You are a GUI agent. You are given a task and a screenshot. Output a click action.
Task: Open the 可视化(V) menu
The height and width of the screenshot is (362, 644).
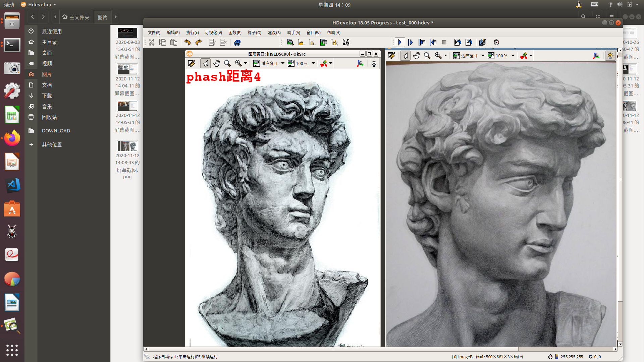(213, 33)
